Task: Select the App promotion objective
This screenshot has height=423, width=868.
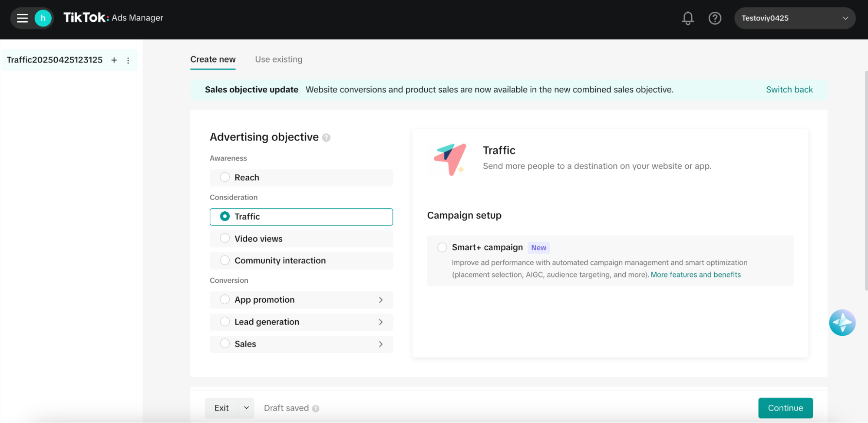Action: [x=301, y=300]
